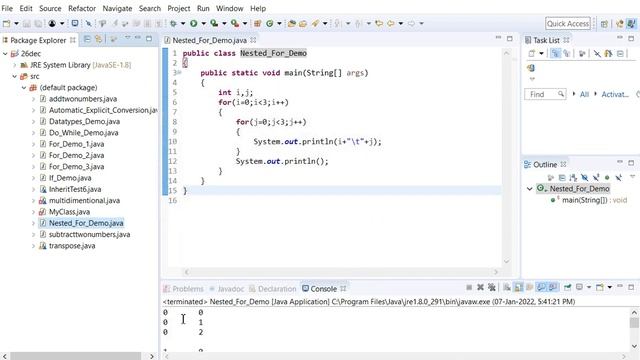Collapse the 26dec project node
This screenshot has height=360, width=640.
click(x=5, y=53)
